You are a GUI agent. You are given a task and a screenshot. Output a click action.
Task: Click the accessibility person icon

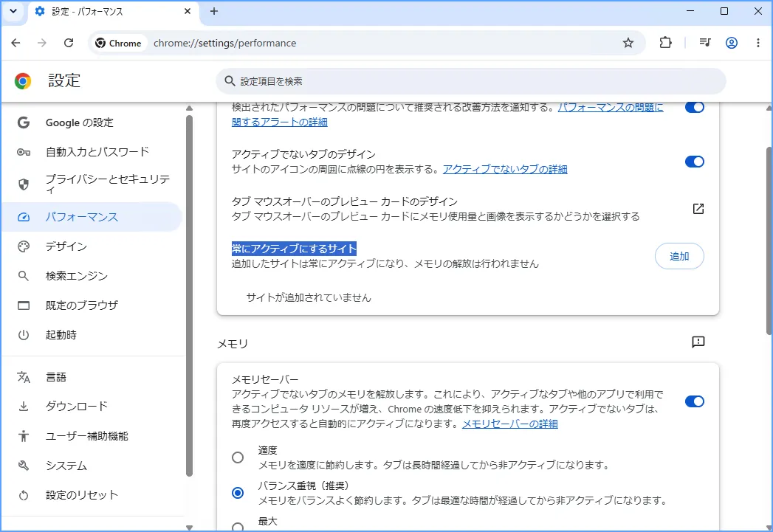click(23, 436)
